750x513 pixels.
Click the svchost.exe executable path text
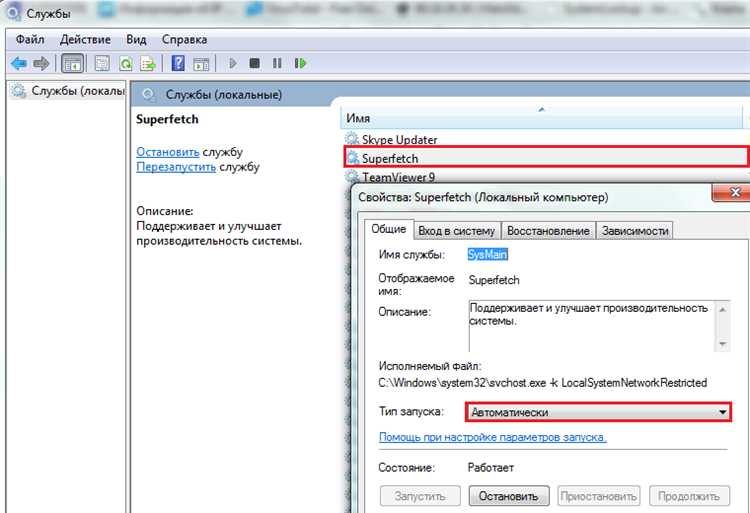tap(542, 383)
